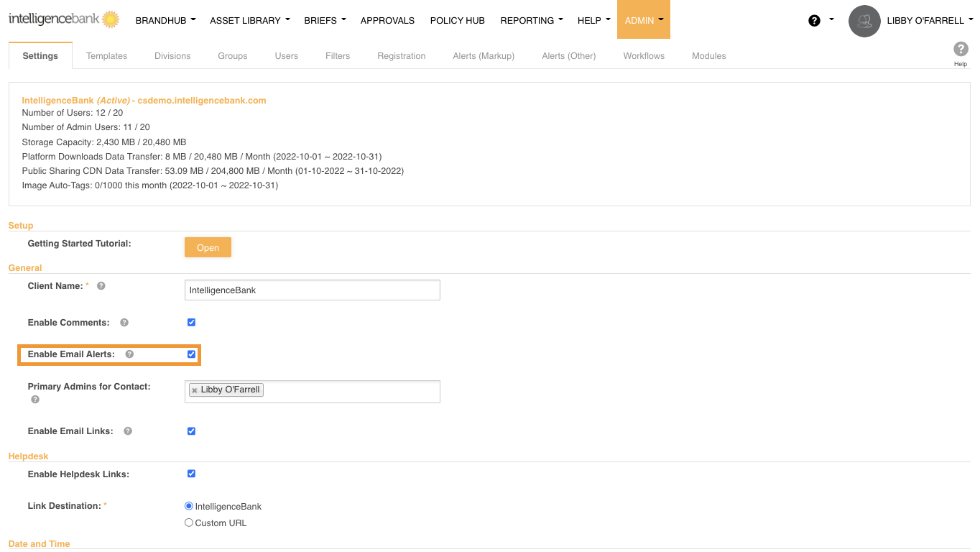
Task: Open the Asset Library dropdown menu
Action: 250,20
